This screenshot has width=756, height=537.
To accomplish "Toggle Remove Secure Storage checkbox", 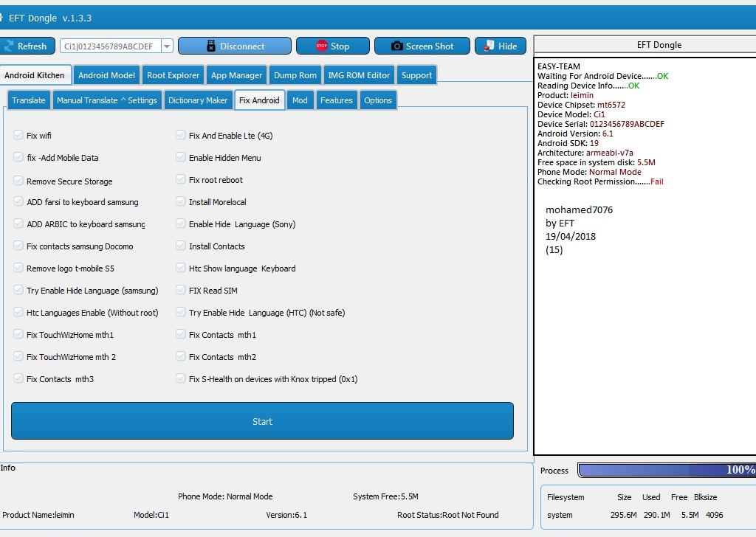I will (18, 181).
